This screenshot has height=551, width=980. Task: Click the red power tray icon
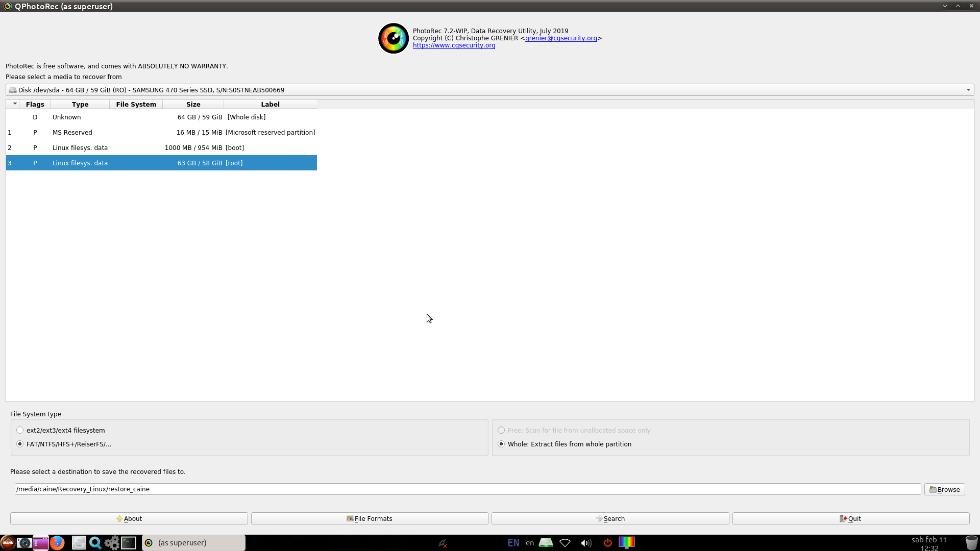pyautogui.click(x=607, y=543)
